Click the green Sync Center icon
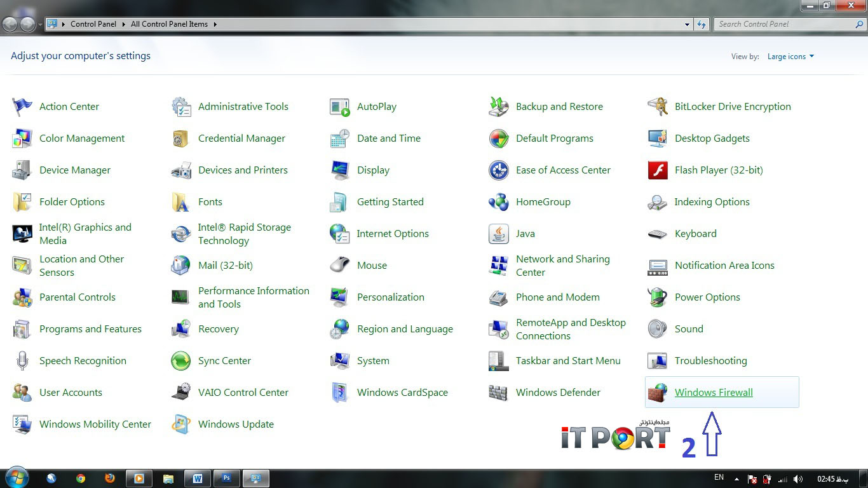This screenshot has height=488, width=868. 181,361
